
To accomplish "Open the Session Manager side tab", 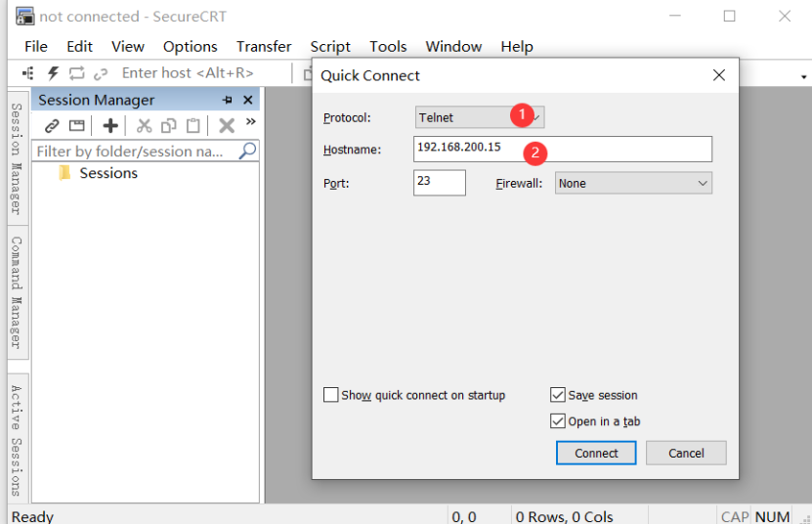I will click(17, 158).
